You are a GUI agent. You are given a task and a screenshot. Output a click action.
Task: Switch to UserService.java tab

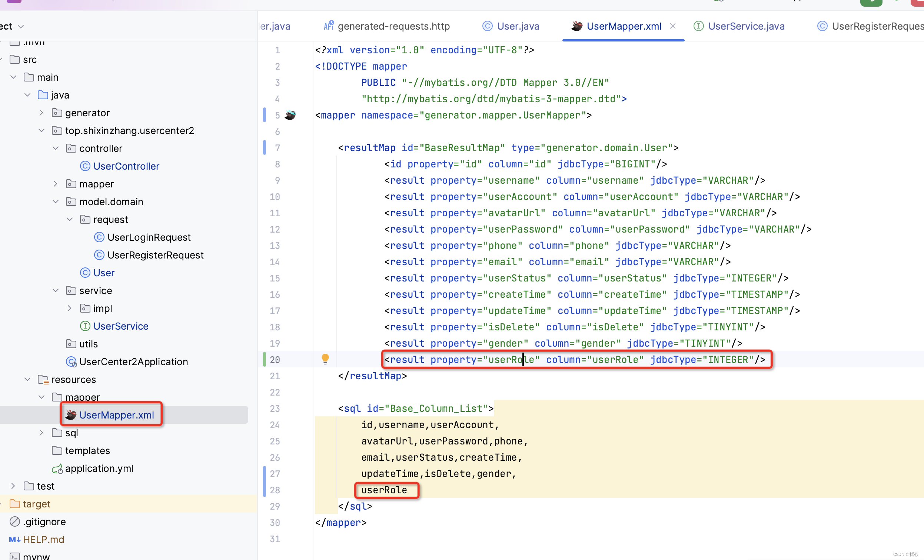(746, 26)
